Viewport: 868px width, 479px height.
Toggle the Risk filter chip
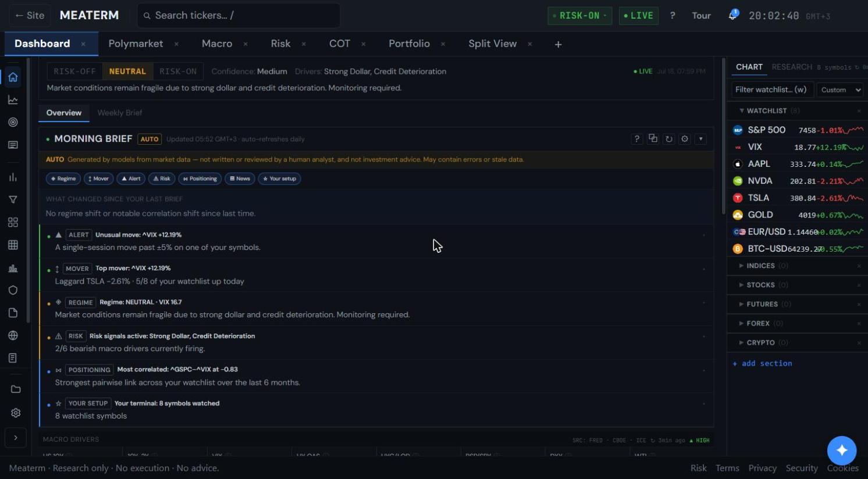coord(162,178)
